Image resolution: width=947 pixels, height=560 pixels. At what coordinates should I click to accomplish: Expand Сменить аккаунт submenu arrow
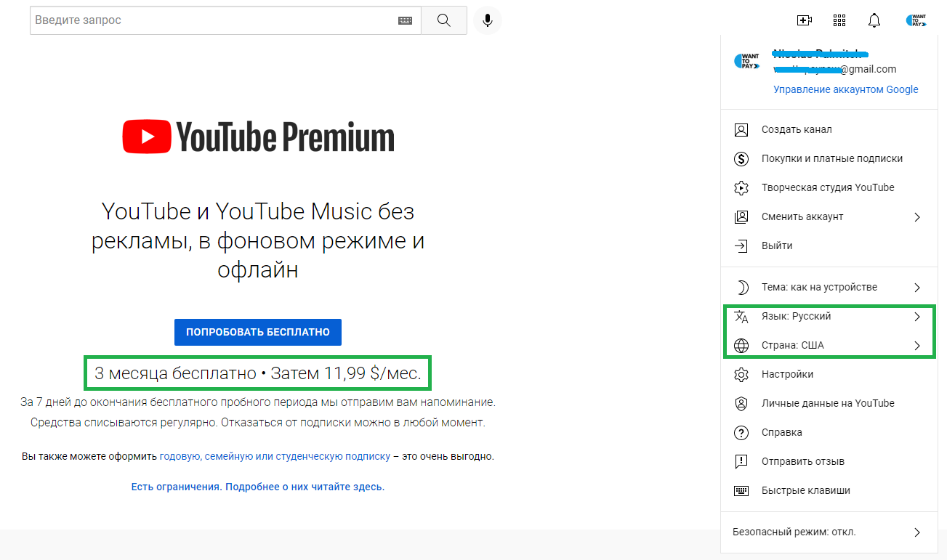click(917, 217)
